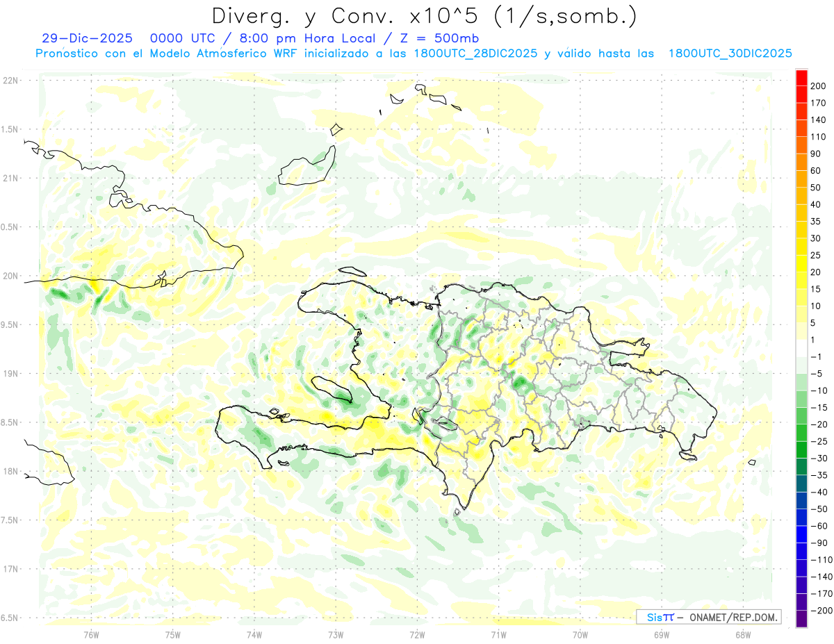
Task: Click the '18N' latitude label
Action: 10,472
